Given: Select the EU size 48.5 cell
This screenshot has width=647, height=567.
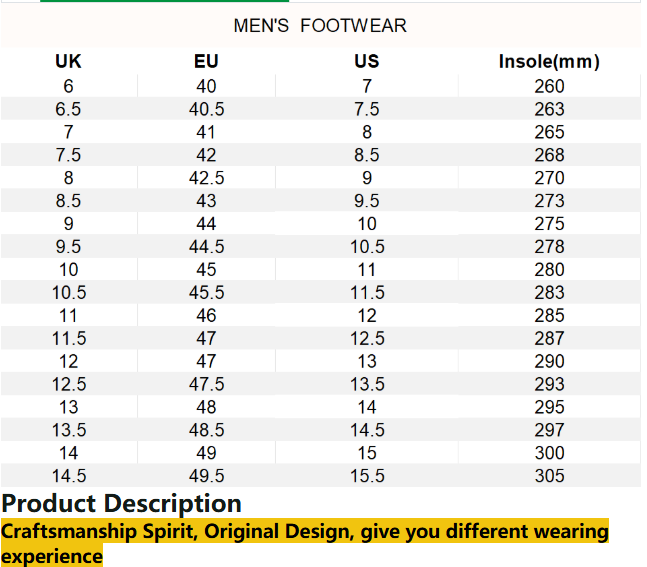Looking at the screenshot, I should [x=206, y=430].
